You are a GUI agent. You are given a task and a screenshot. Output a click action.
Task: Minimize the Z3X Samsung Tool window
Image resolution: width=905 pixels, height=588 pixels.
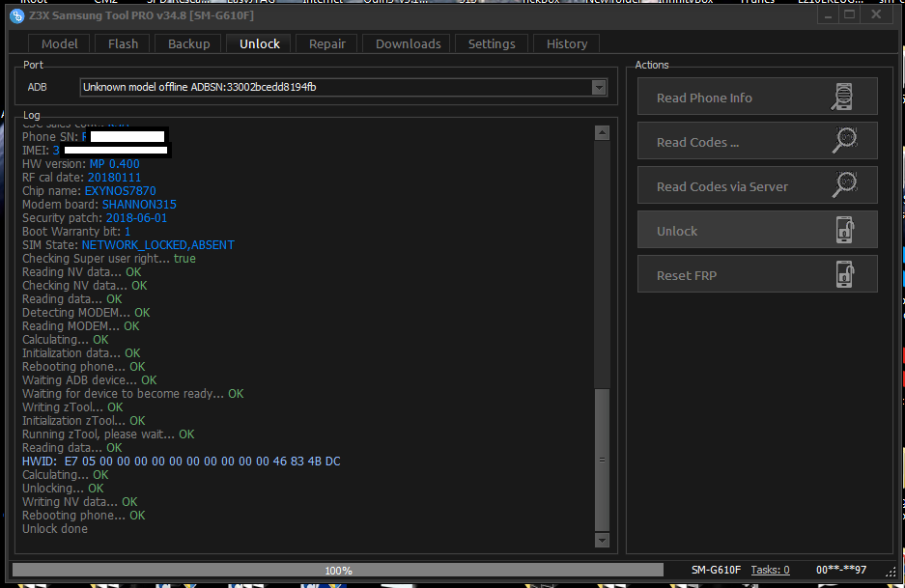[x=828, y=15]
